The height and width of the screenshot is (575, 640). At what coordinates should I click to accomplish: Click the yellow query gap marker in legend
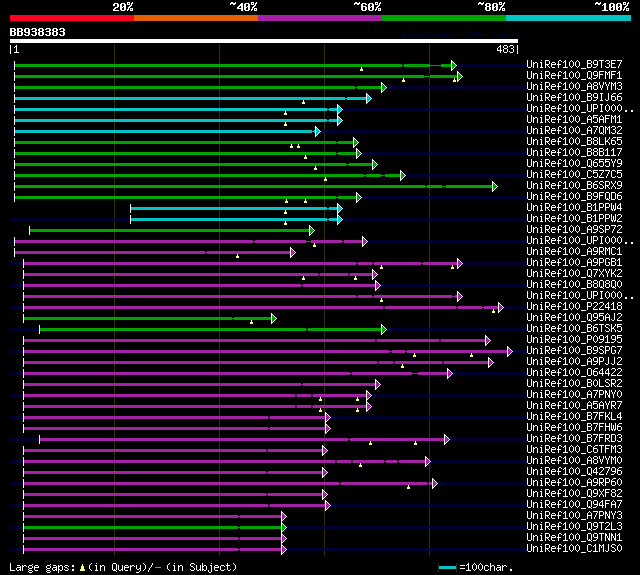82,567
